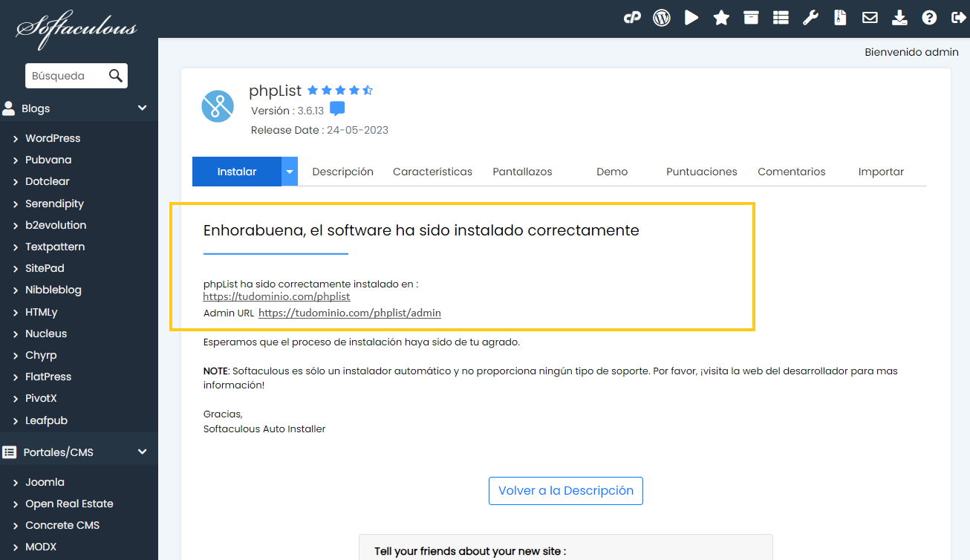Viewport: 970px width, 560px height.
Task: Switch to the Puntuaciones tab
Action: pyautogui.click(x=702, y=172)
